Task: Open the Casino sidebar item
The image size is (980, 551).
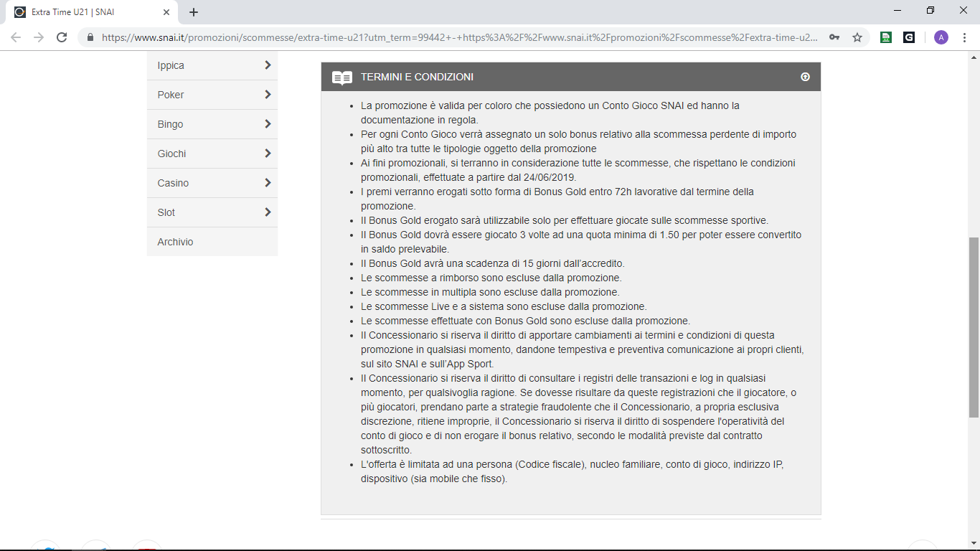Action: coord(212,183)
